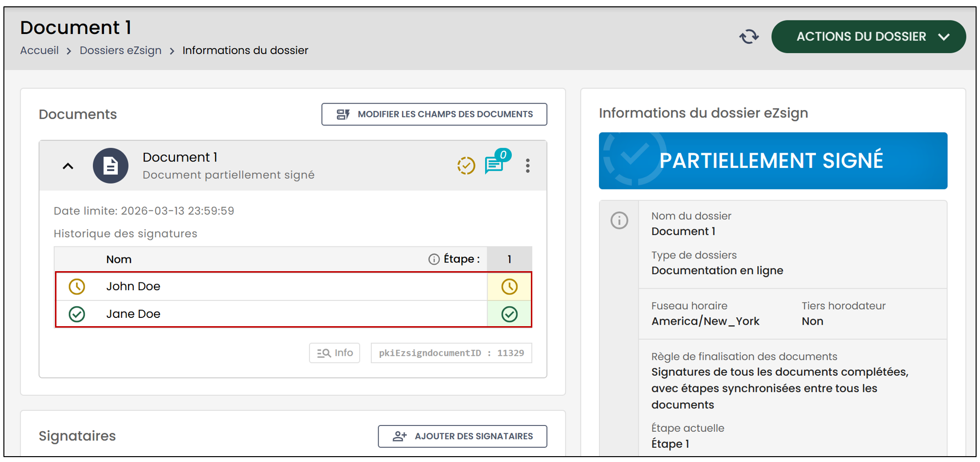Screen dimensions: 980x462
Task: Click the info icon beside Étape
Action: pyautogui.click(x=434, y=259)
